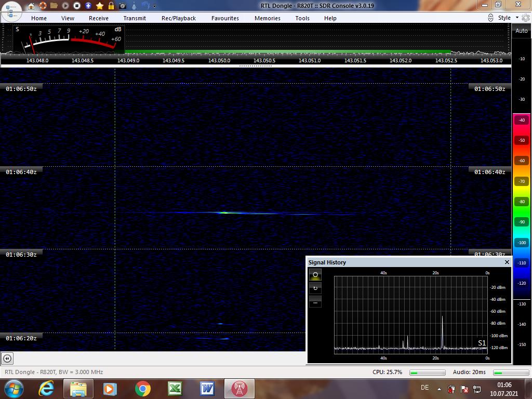Click the SDR Console antenna taskbar icon
Image resolution: width=532 pixels, height=399 pixels.
point(239,389)
